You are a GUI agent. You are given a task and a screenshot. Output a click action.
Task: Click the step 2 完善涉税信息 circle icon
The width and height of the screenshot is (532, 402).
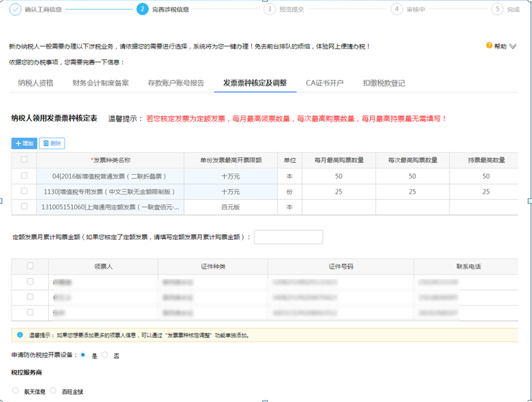coord(142,9)
